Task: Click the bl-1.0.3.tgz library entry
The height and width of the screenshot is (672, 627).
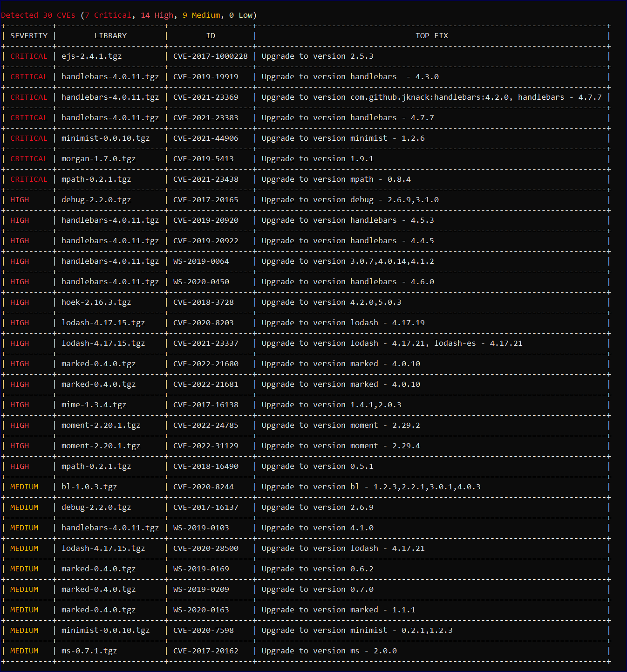Action: pyautogui.click(x=89, y=487)
